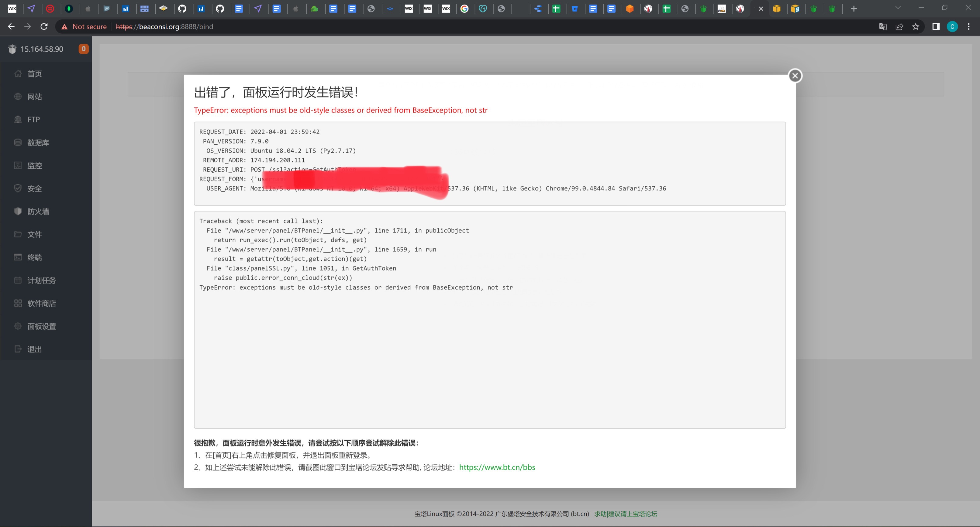Click the 求助|建议请上宝塔论坛 footer link

click(626, 514)
